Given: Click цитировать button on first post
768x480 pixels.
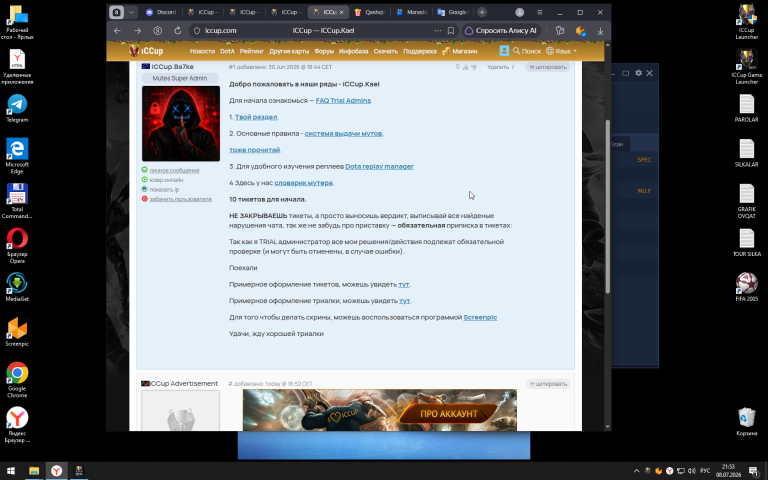Looking at the screenshot, I should [548, 67].
